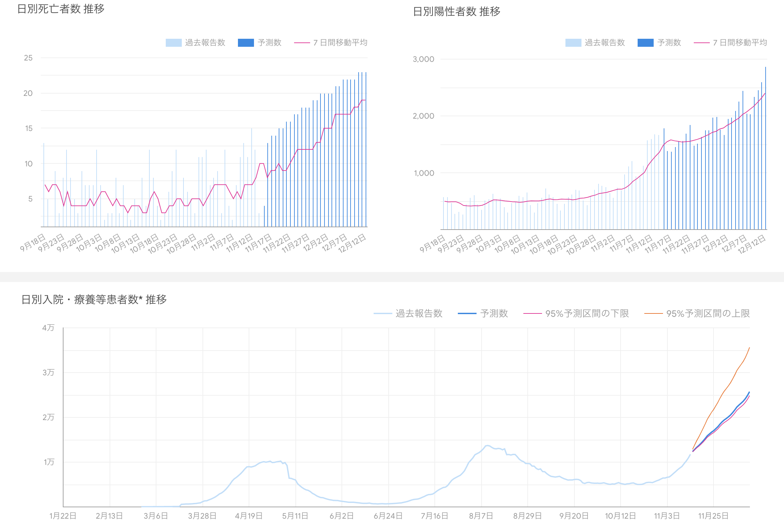Select 95%予測区間の上限 legend item
The height and width of the screenshot is (532, 784).
[697, 313]
